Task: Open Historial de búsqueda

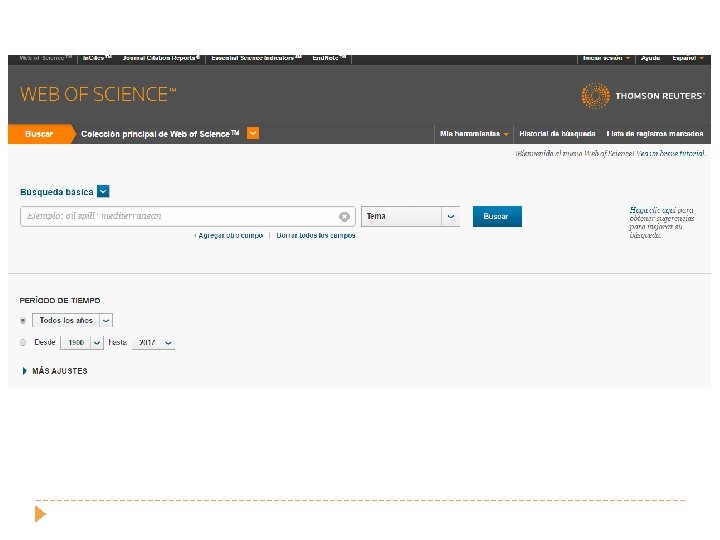Action: coord(557,134)
